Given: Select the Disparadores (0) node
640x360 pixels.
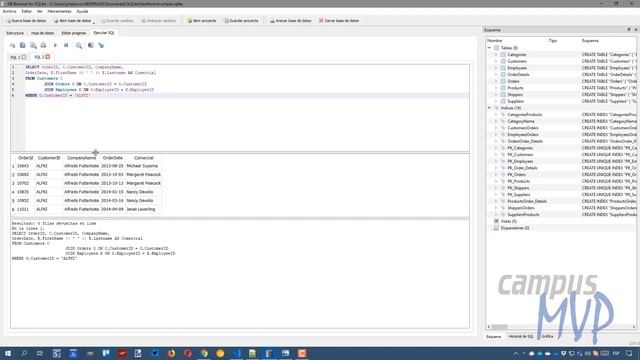Looking at the screenshot, I should click(515, 228).
